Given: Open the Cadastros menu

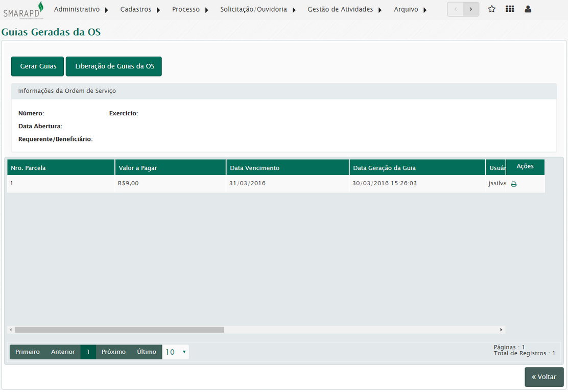Looking at the screenshot, I should [x=140, y=9].
